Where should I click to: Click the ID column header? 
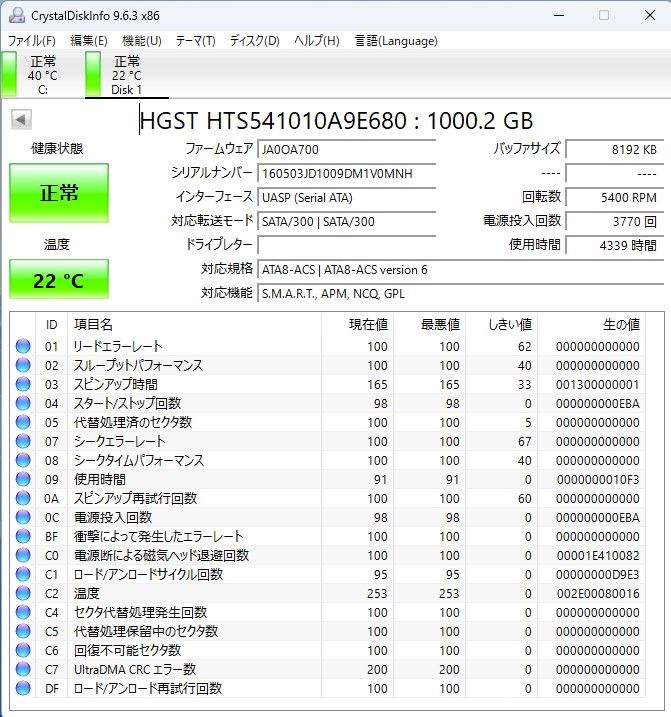click(x=52, y=325)
